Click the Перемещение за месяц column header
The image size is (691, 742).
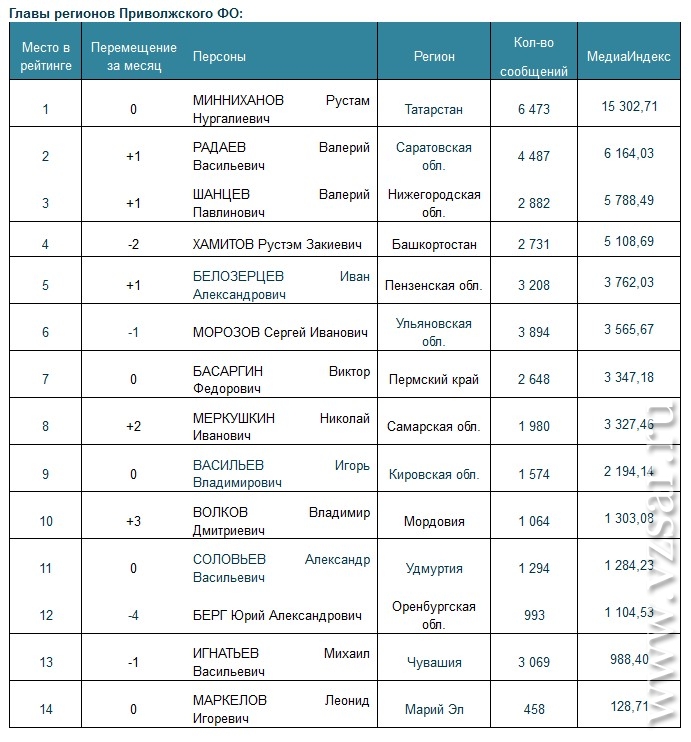133,56
